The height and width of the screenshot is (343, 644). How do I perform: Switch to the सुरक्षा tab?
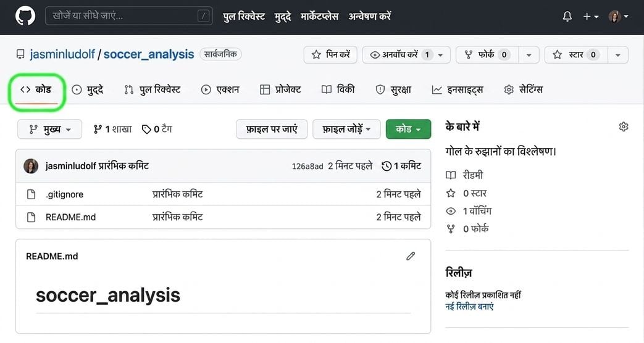click(393, 89)
